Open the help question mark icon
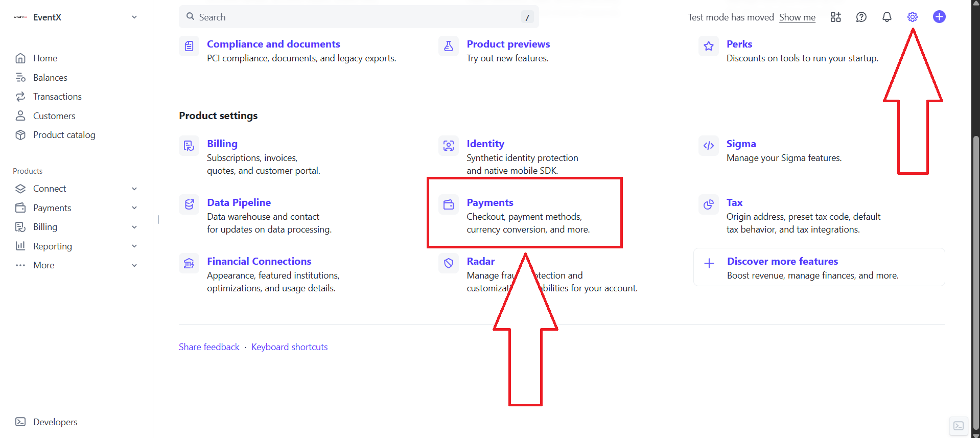 (x=861, y=17)
